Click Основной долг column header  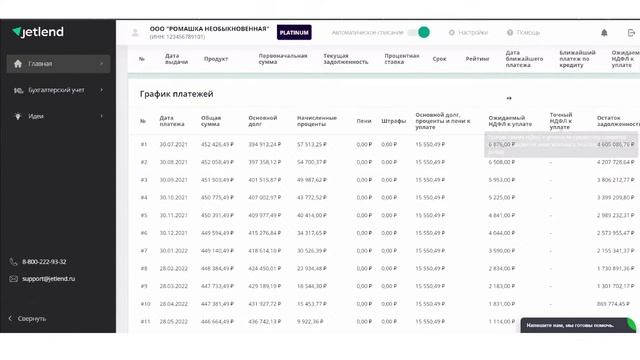click(263, 121)
